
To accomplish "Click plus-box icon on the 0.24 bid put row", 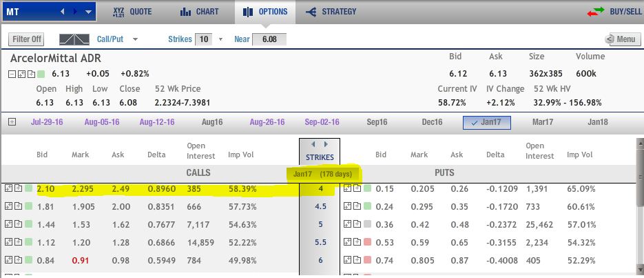I will (357, 206).
